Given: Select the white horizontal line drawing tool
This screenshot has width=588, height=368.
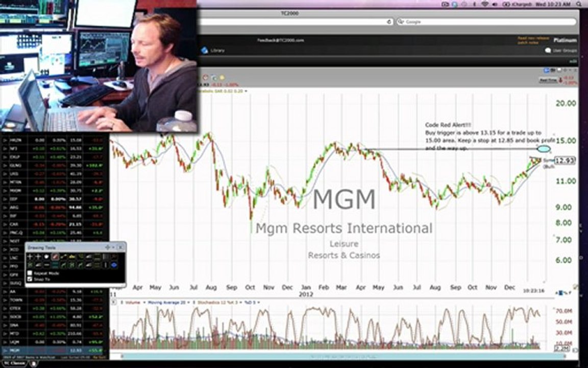Looking at the screenshot, I should [x=46, y=265].
